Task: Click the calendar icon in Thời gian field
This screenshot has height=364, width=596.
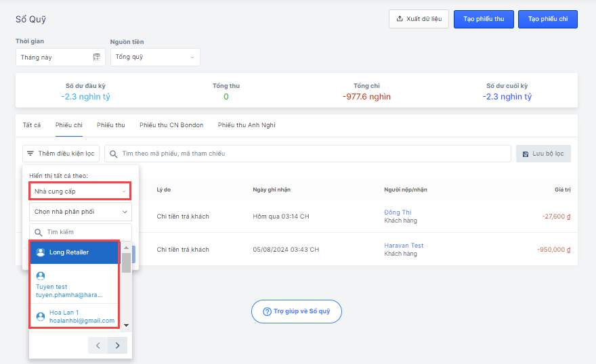Action: coord(97,58)
